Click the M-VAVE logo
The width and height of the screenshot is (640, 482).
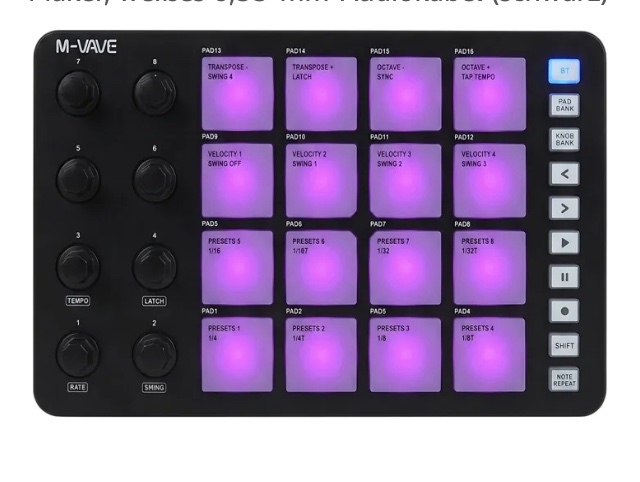[86, 47]
